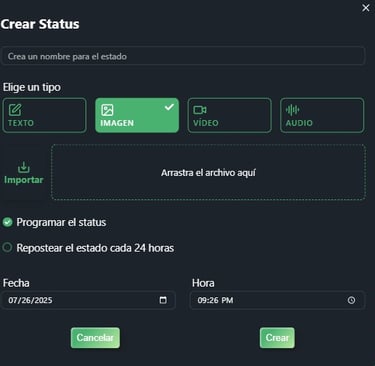Click the camera icon in VÍDEO card
This screenshot has width=375, height=366.
(200, 110)
